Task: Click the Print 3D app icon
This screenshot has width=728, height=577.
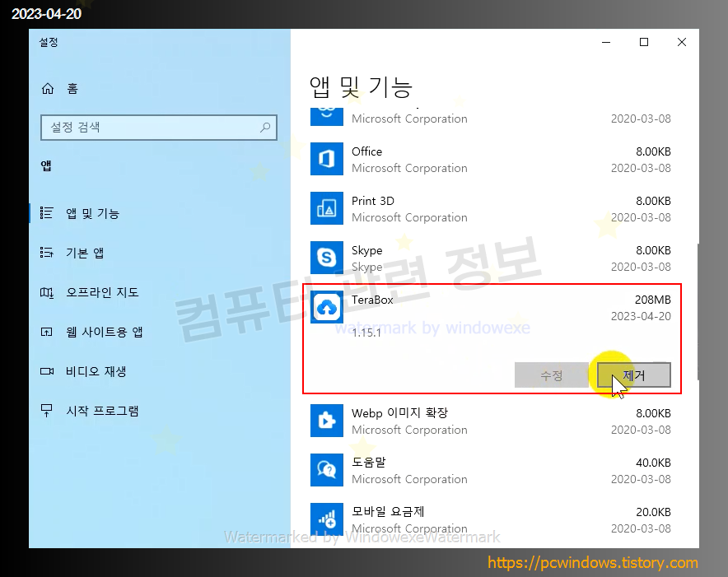Action: [x=327, y=208]
